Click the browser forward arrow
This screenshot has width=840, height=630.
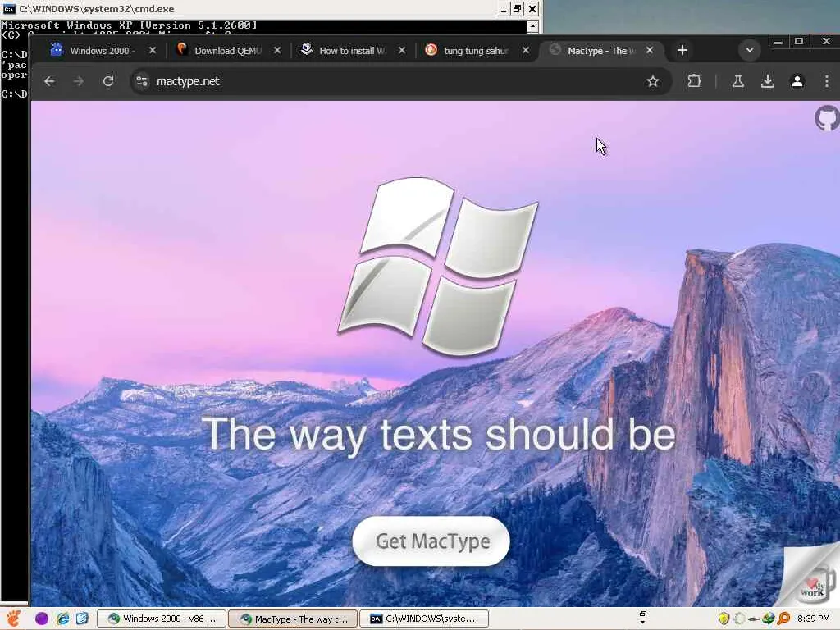(x=79, y=81)
